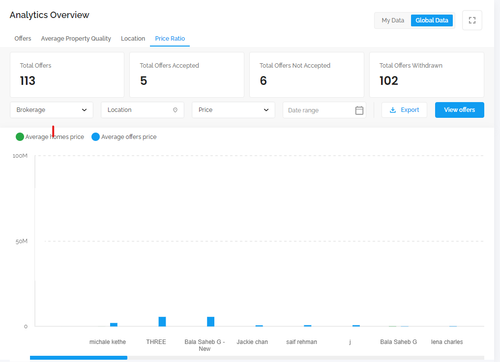Image resolution: width=500 pixels, height=362 pixels.
Task: Click the Jackie chan axis label
Action: pyautogui.click(x=252, y=342)
